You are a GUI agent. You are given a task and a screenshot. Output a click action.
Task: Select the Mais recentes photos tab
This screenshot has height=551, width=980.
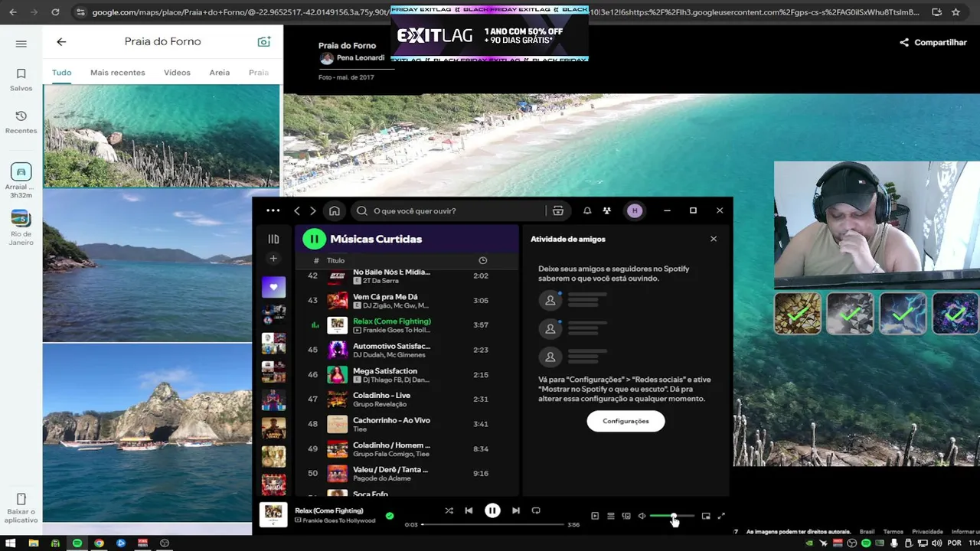pos(118,73)
